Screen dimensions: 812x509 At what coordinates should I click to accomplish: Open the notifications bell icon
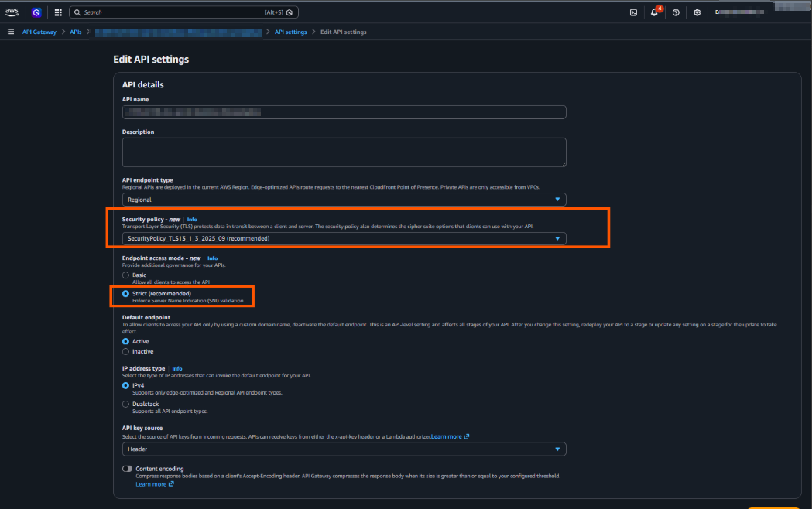pyautogui.click(x=654, y=12)
